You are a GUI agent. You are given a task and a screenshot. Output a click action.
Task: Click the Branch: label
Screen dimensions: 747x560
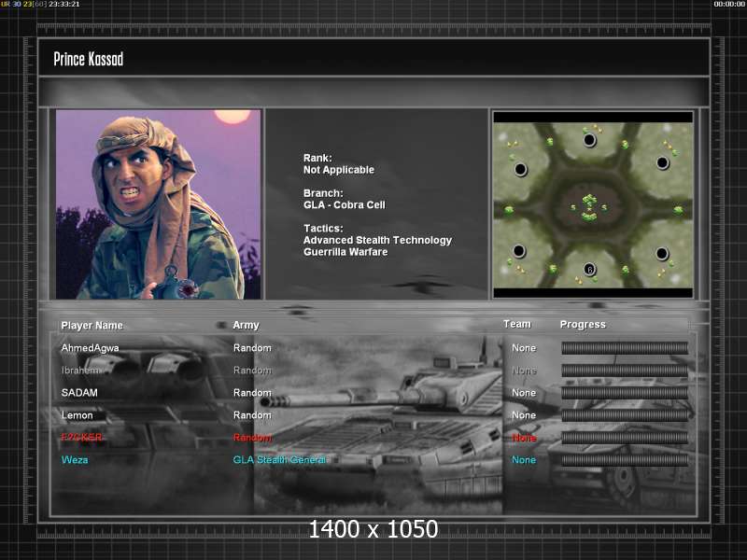323,193
